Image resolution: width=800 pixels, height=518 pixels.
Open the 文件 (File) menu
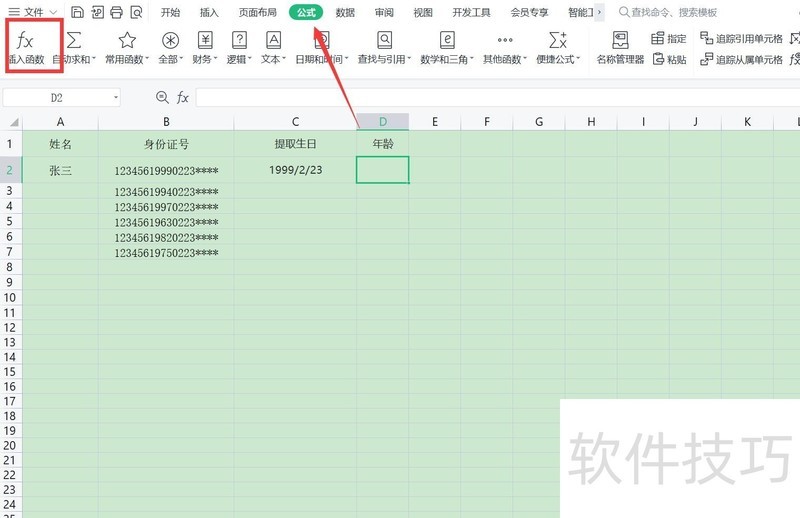(x=33, y=12)
